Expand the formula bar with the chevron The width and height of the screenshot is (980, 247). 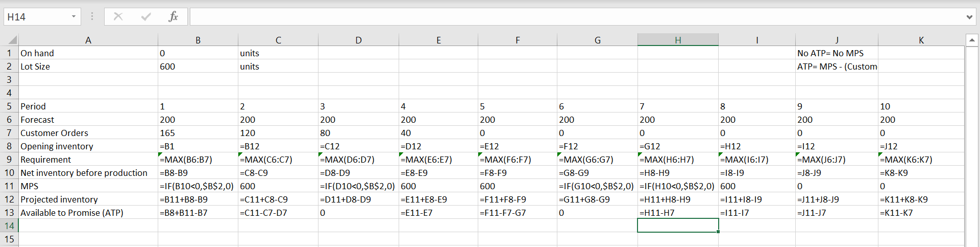[969, 17]
